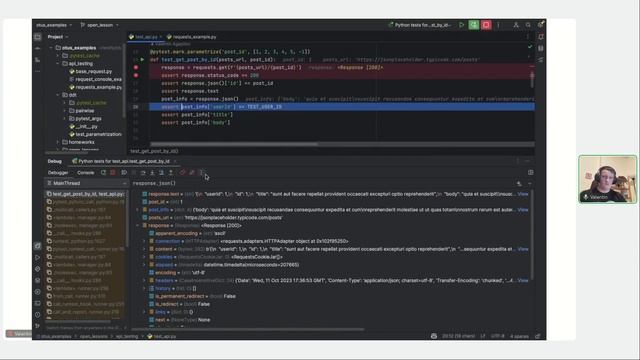
Task: Open the Terminal tool window icon in left strip
Action: (38, 303)
